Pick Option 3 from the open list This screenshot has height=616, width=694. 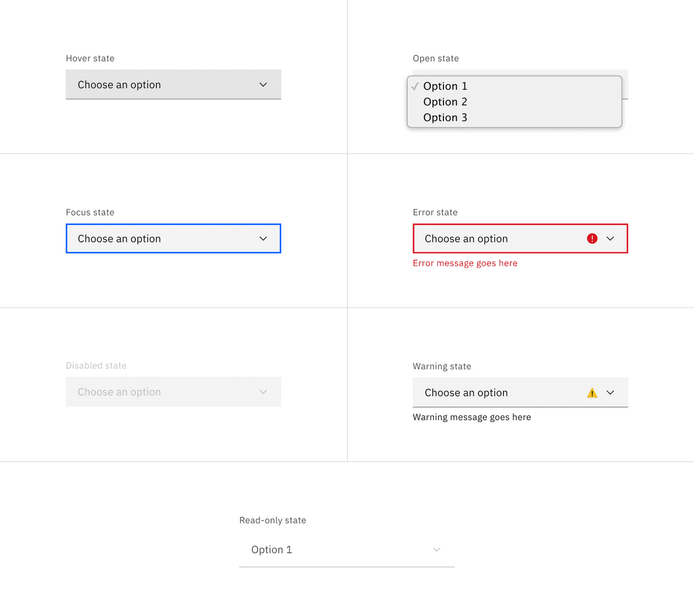[x=445, y=117]
